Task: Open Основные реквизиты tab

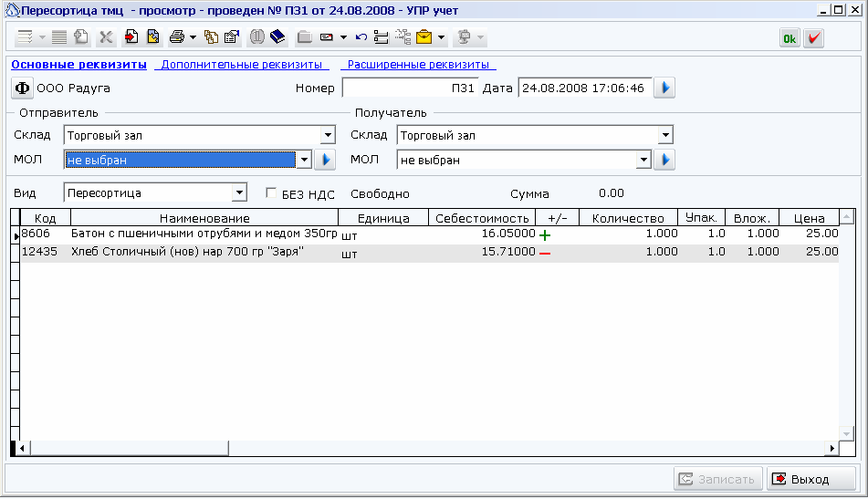Action: coord(78,64)
